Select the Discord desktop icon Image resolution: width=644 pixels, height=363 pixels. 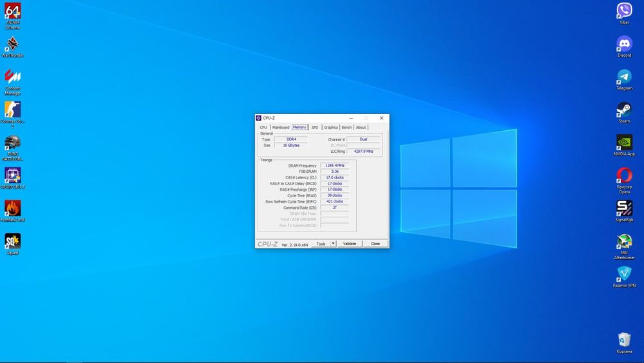click(624, 46)
